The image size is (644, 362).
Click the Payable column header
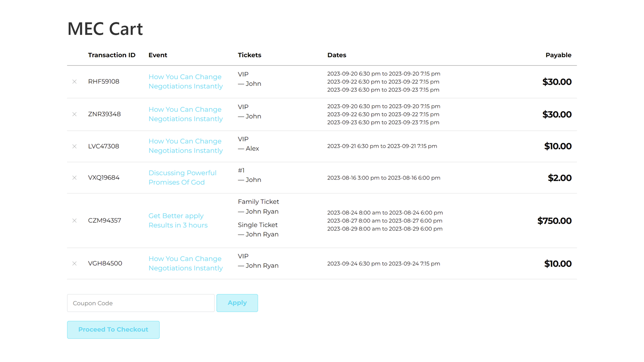(558, 55)
